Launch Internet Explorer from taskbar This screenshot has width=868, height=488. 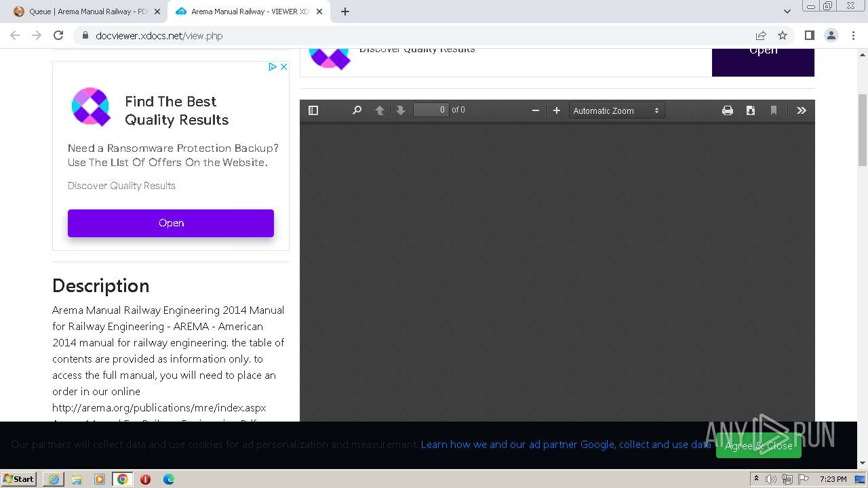click(54, 479)
